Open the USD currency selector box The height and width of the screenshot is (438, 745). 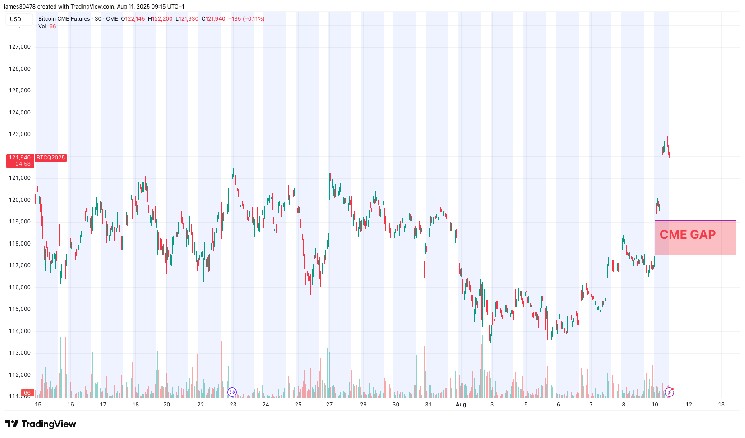(19, 19)
